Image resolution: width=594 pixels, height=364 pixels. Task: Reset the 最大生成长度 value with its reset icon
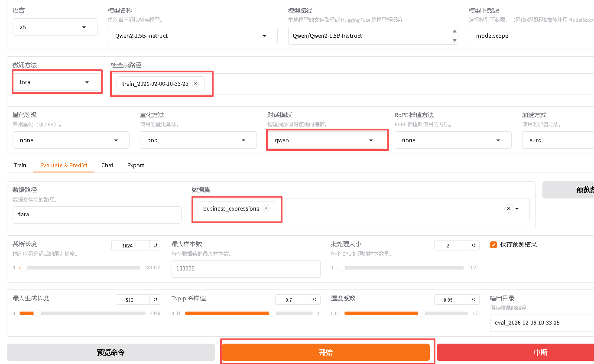(x=156, y=300)
